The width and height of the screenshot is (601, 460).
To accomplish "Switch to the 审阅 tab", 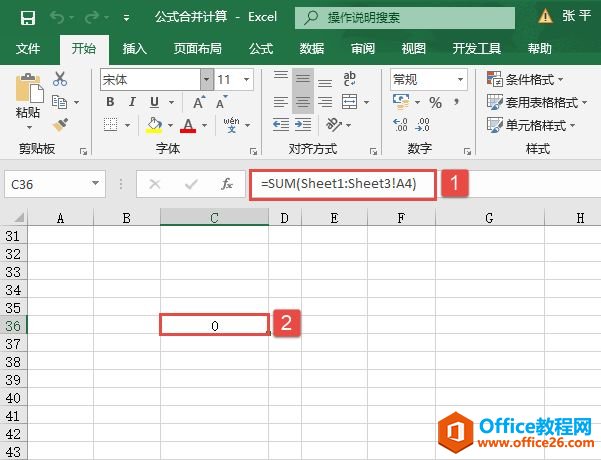I will [x=363, y=49].
